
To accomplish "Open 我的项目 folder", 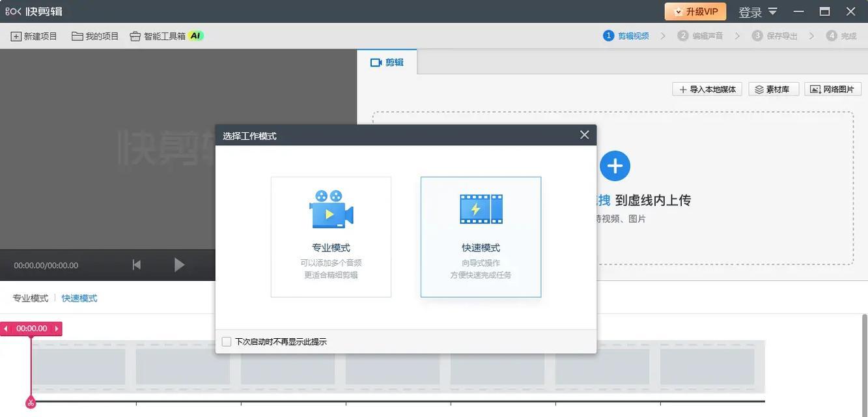I will pyautogui.click(x=95, y=36).
